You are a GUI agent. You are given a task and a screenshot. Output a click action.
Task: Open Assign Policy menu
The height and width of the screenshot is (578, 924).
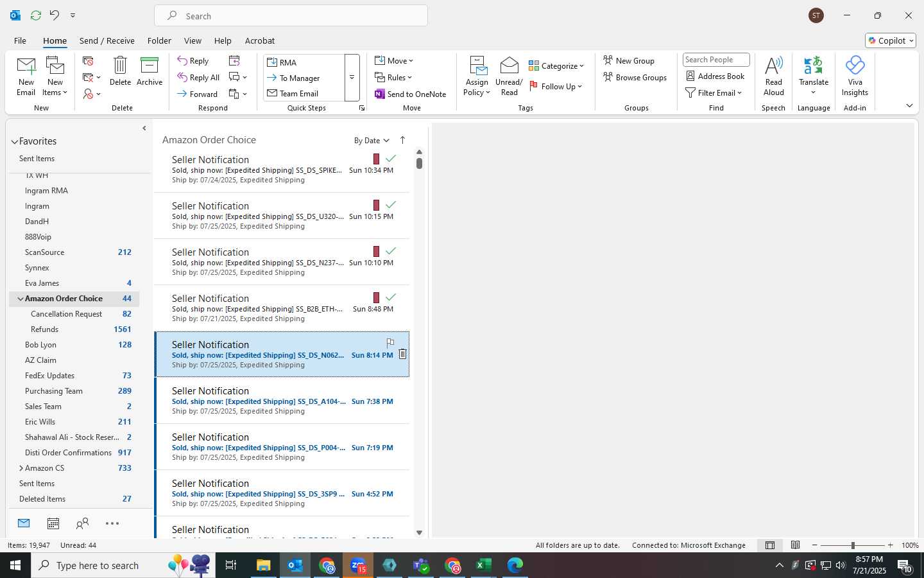[x=477, y=76]
